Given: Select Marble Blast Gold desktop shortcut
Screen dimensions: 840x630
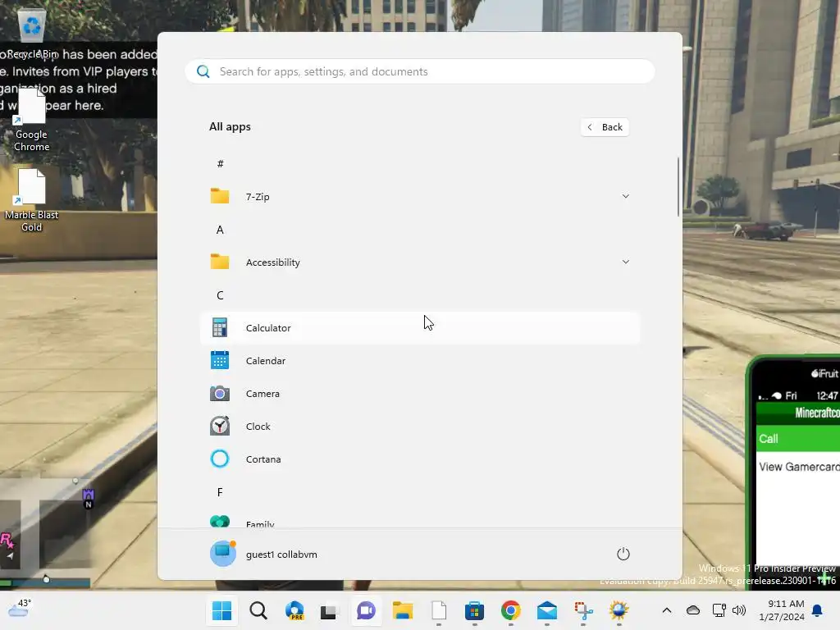Looking at the screenshot, I should 32,201.
